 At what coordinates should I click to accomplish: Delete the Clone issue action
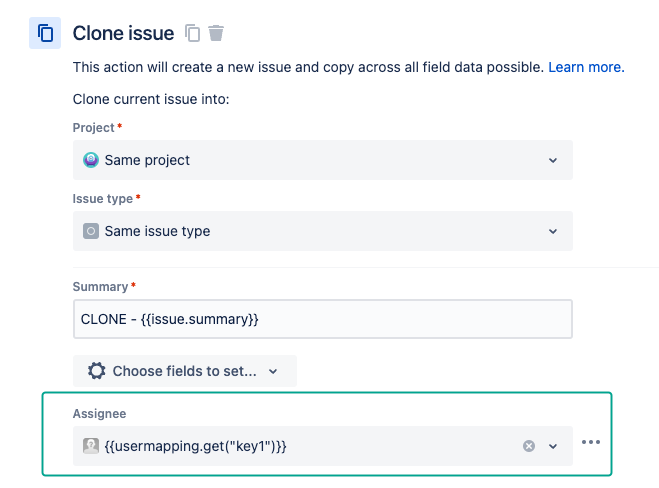pyautogui.click(x=216, y=33)
